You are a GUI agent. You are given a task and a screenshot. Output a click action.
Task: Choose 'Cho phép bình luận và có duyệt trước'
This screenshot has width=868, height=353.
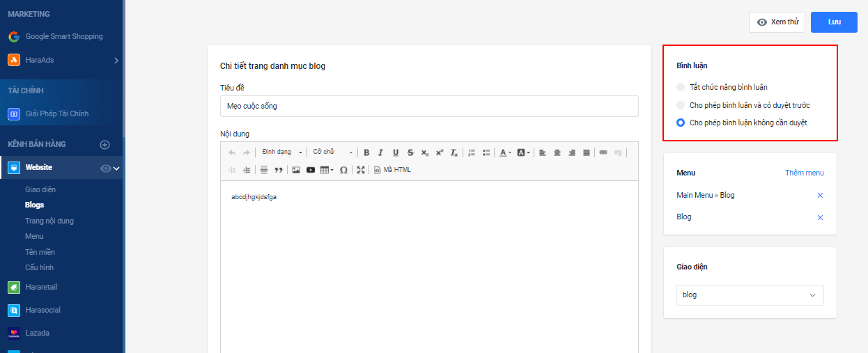click(681, 105)
